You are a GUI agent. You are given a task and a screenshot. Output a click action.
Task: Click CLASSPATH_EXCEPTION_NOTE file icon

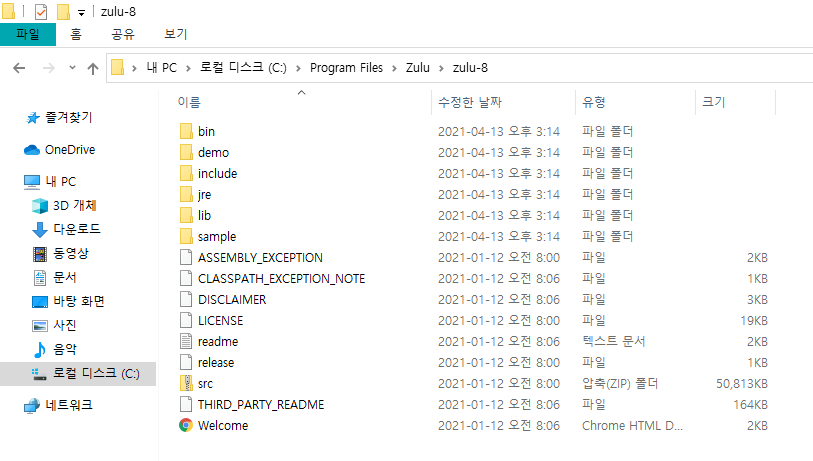186,278
